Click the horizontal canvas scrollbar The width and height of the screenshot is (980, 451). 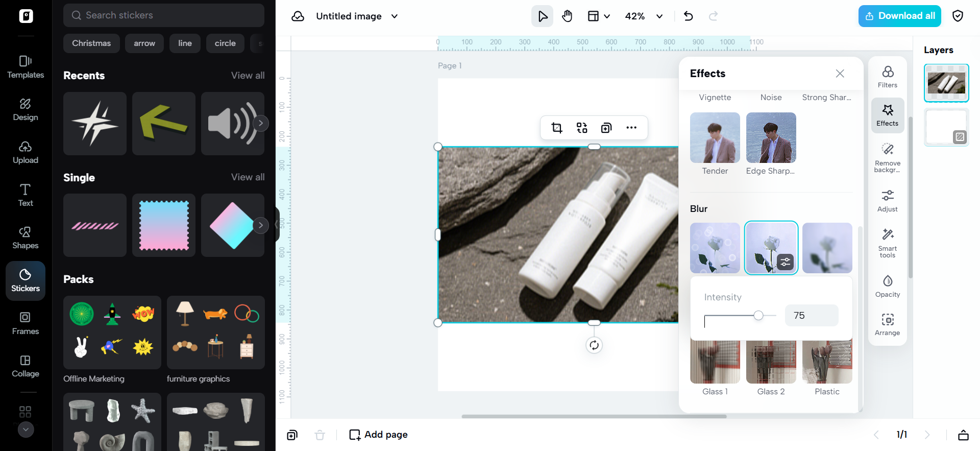(594, 416)
